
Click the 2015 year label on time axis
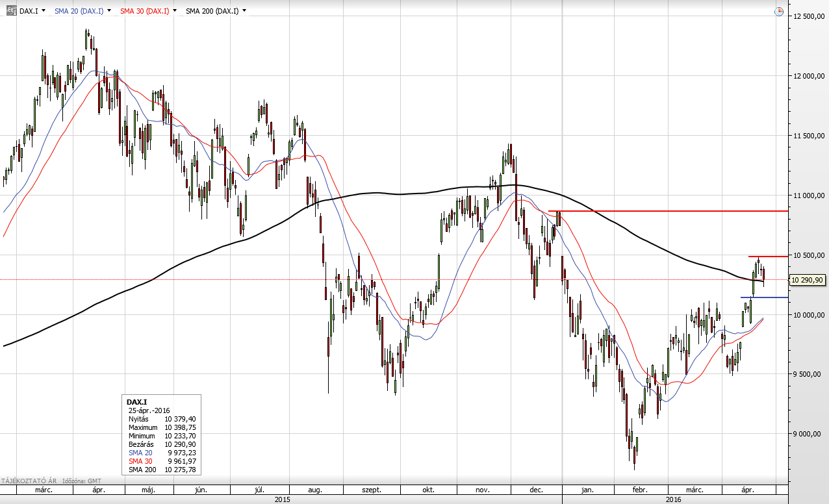(282, 499)
